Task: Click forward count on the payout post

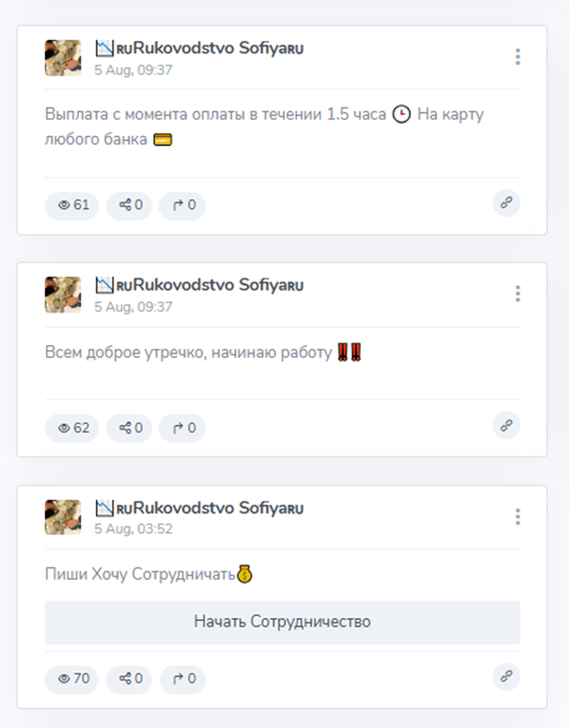Action: tap(182, 205)
